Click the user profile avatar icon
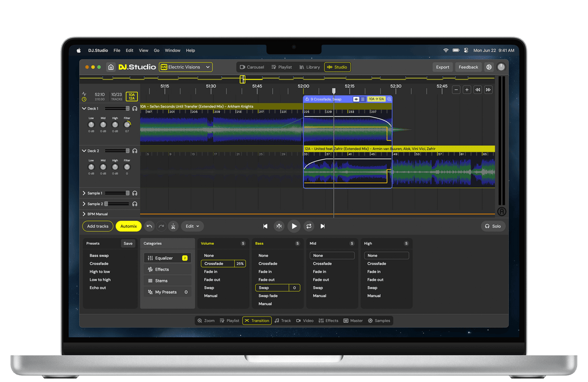 click(x=501, y=67)
